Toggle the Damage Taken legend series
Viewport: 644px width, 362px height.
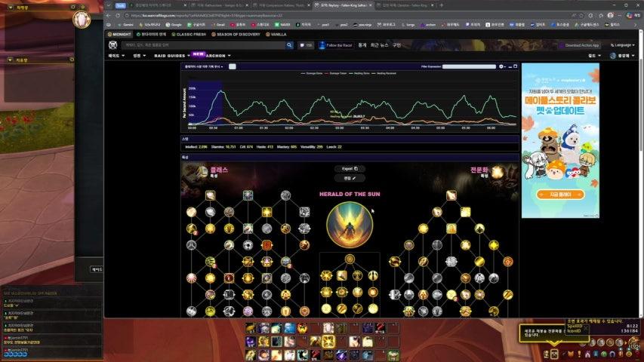point(335,73)
